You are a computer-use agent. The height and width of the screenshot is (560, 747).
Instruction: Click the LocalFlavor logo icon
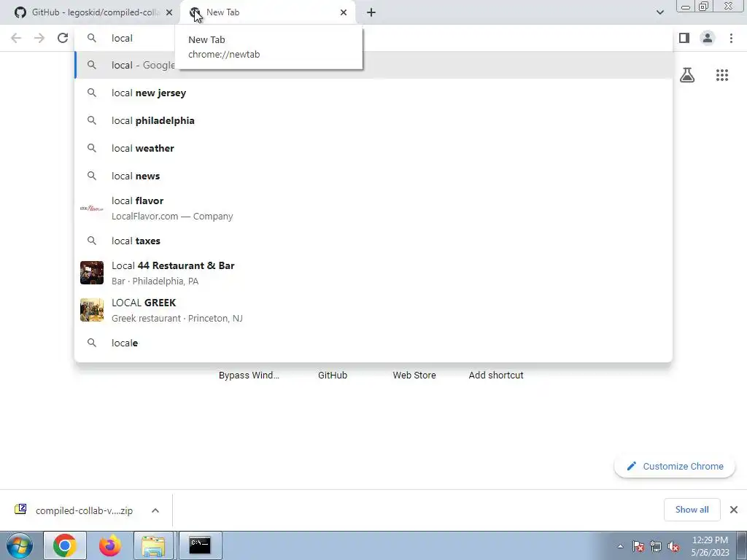[92, 208]
